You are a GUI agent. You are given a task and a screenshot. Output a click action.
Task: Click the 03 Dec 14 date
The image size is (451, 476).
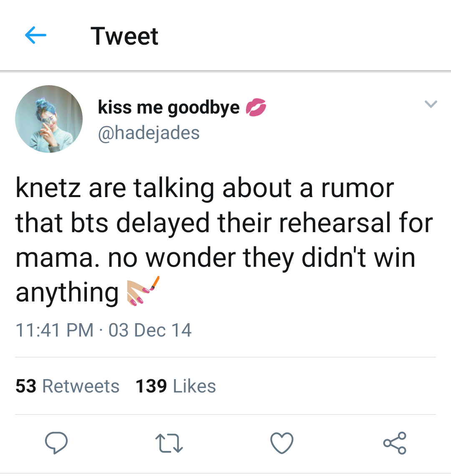(x=150, y=330)
